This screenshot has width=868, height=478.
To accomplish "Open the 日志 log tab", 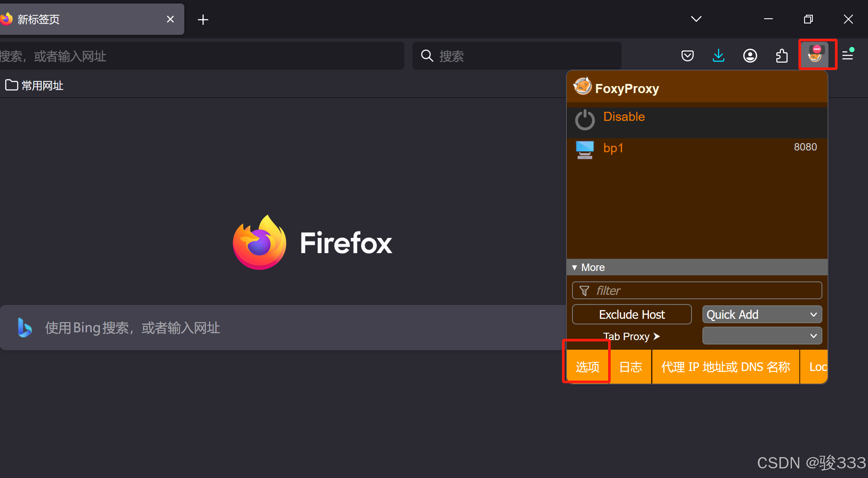I will pyautogui.click(x=630, y=367).
